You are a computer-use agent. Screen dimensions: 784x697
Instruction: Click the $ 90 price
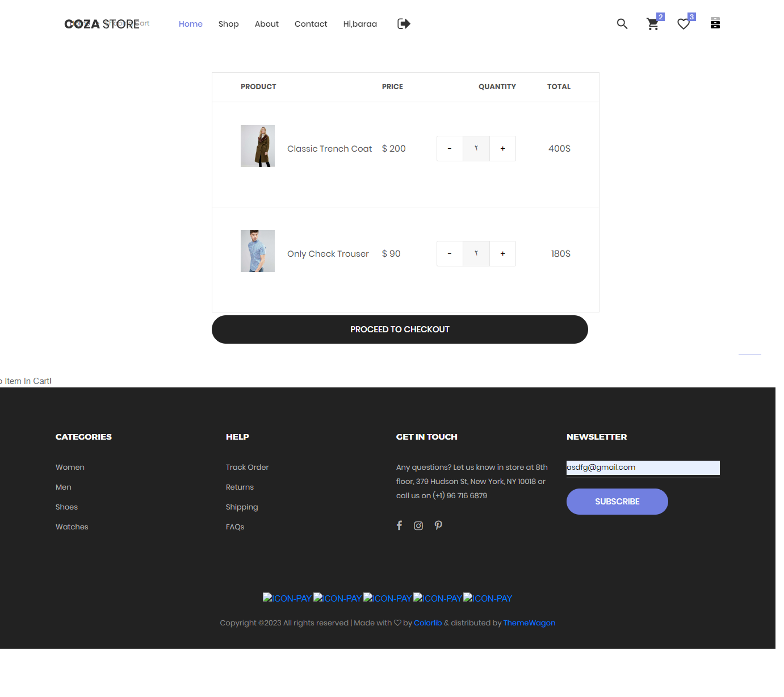pos(391,254)
